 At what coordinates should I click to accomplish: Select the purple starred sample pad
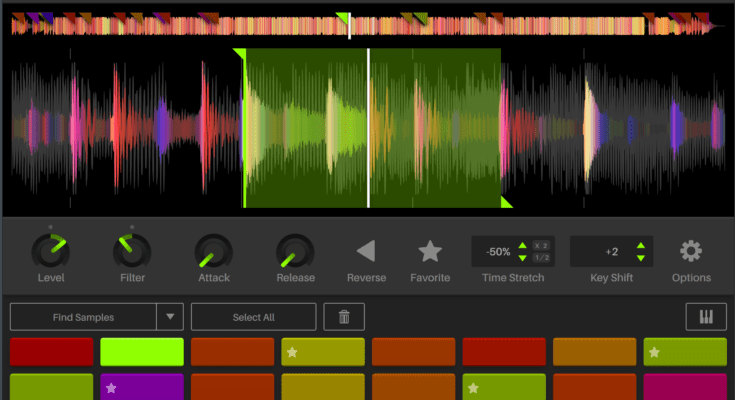coord(142,388)
